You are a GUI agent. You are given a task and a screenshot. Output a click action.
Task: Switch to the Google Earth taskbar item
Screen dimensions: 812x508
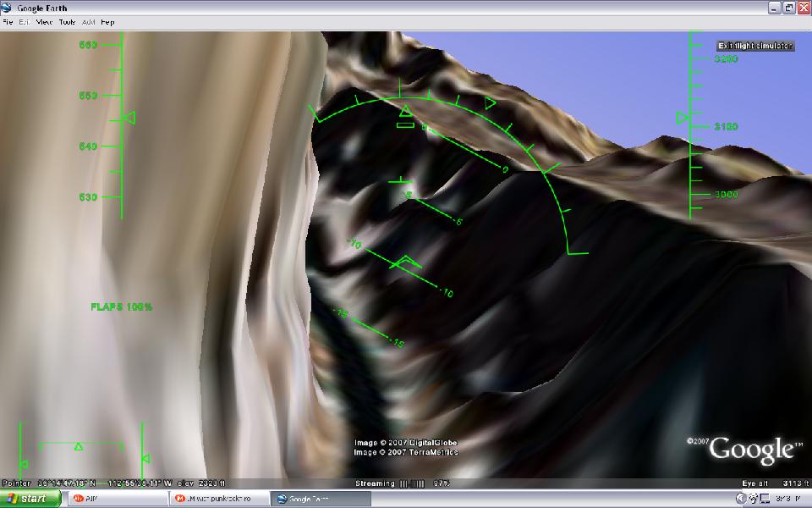[321, 499]
